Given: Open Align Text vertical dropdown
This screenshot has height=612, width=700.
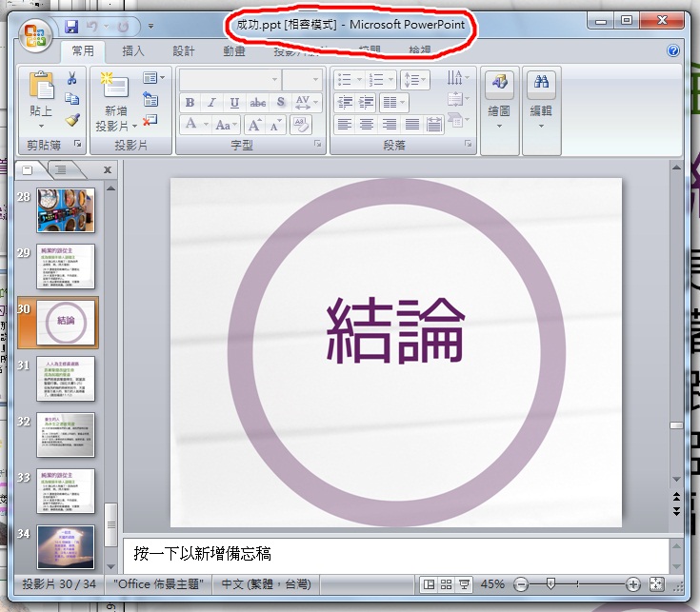Looking at the screenshot, I should pyautogui.click(x=458, y=99).
